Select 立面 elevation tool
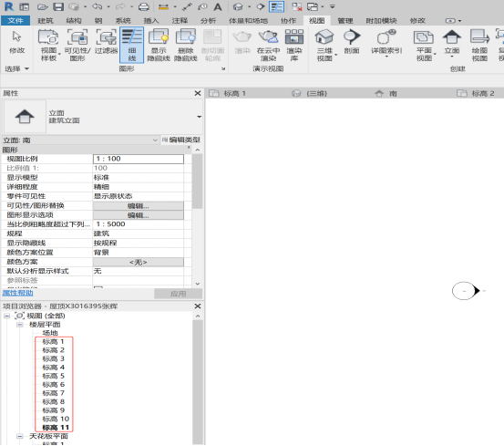The height and width of the screenshot is (446, 504). click(452, 43)
